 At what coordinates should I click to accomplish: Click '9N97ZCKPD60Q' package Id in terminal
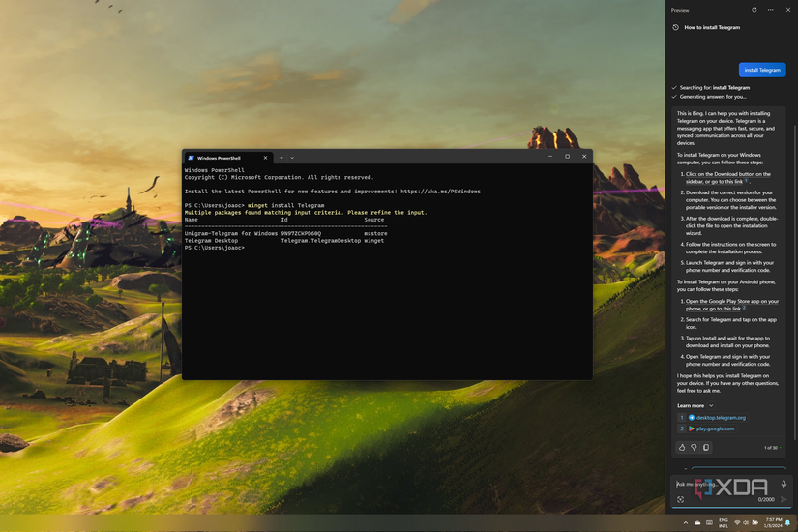tap(301, 234)
